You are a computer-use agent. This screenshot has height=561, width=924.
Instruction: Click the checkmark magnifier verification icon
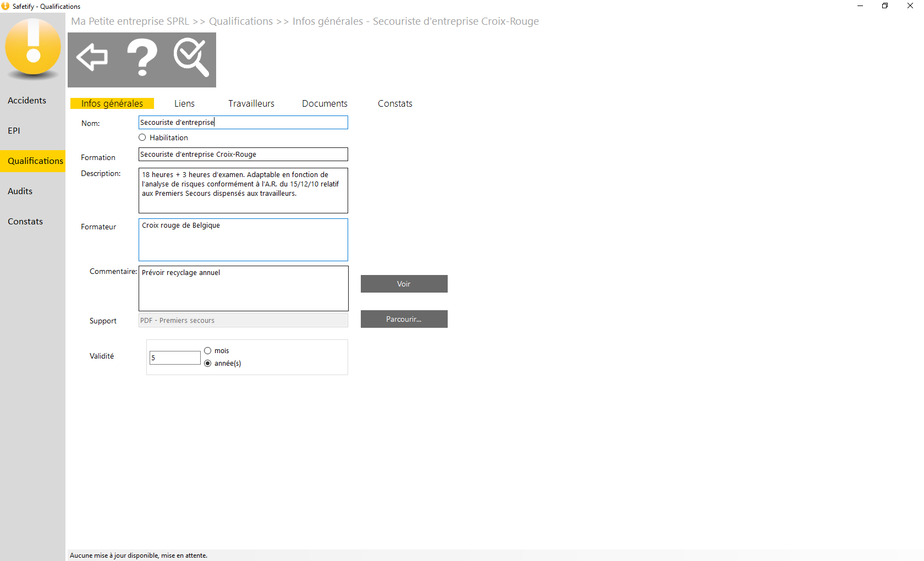[x=191, y=57]
